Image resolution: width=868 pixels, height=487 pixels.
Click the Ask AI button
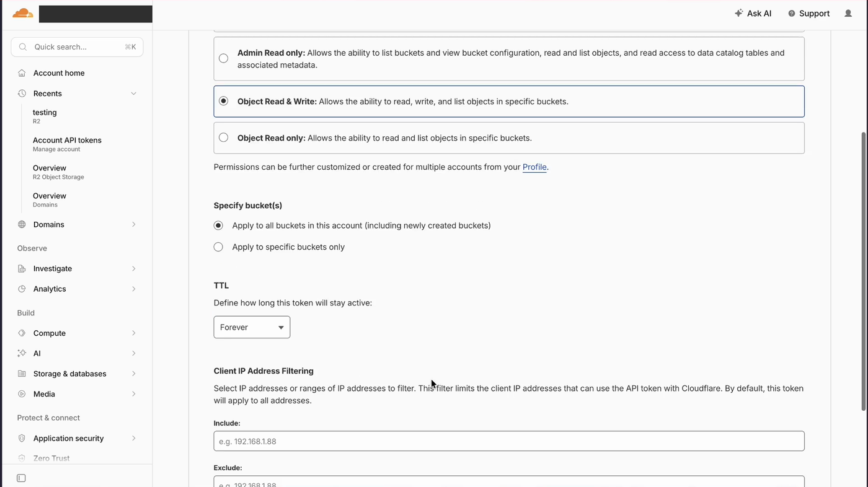[x=753, y=13]
